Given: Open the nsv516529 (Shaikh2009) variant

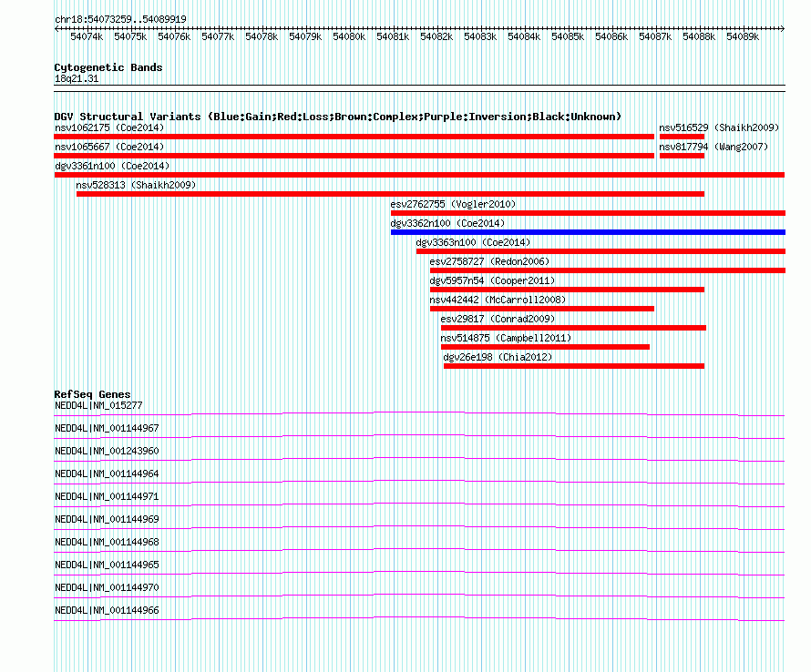Looking at the screenshot, I should coord(719,127).
